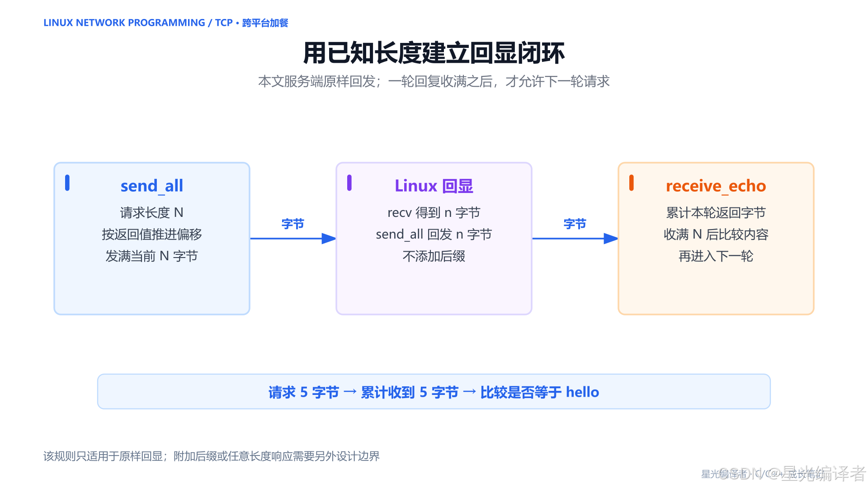Click the line 请求长度 N
868x488 pixels.
pos(151,212)
